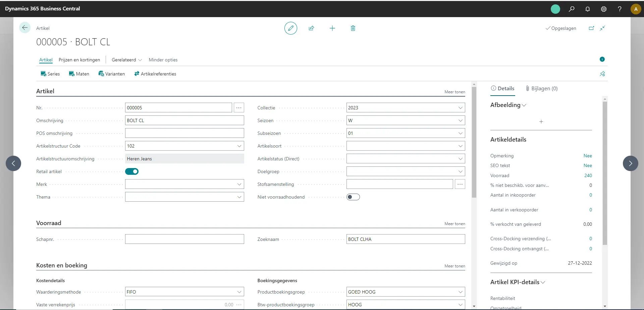Add image with plus under Afbeelding
The width and height of the screenshot is (644, 310).
[x=541, y=122]
